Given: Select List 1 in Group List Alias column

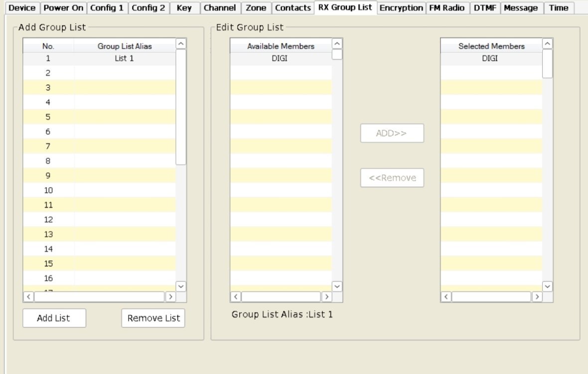Looking at the screenshot, I should coord(125,58).
